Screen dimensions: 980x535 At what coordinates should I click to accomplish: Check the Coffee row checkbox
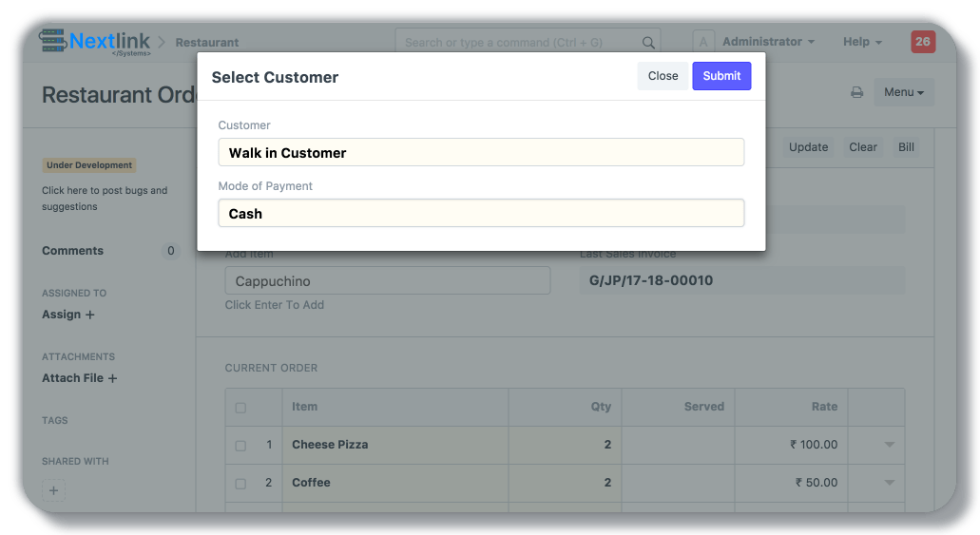[x=240, y=484]
